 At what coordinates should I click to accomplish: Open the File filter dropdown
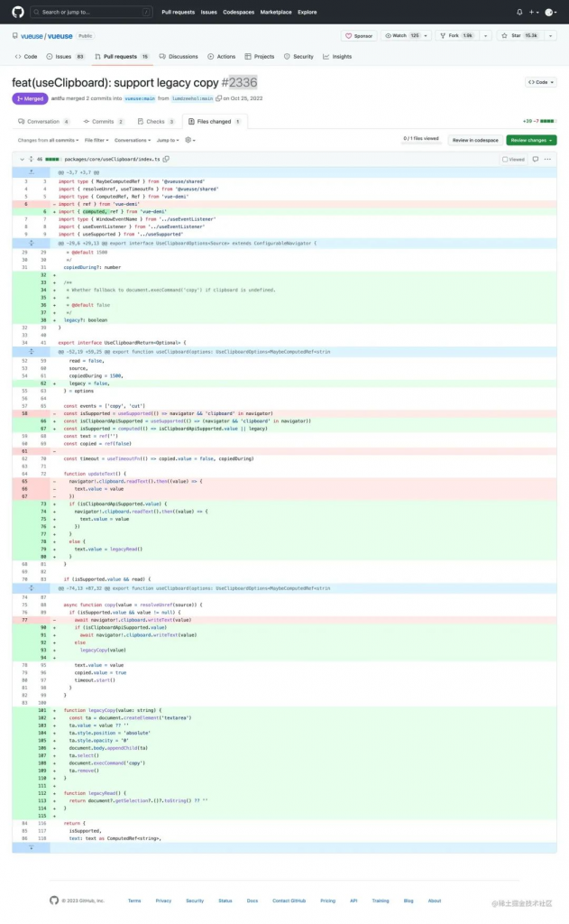(96, 140)
